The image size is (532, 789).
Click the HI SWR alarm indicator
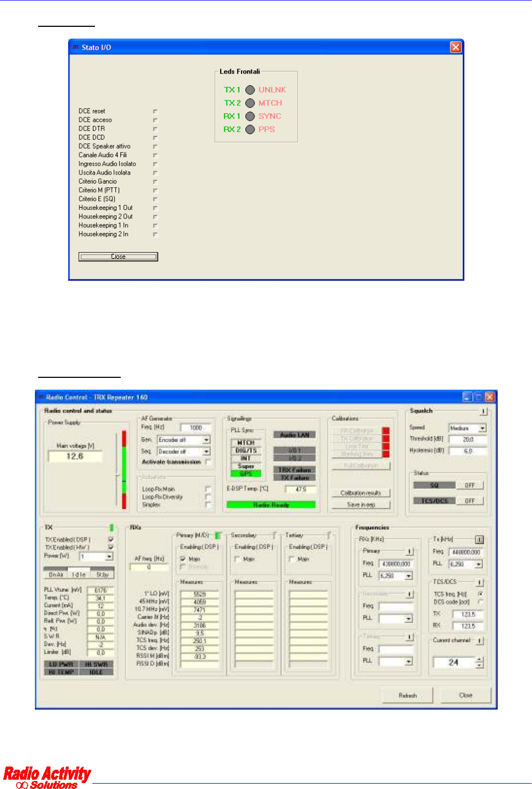pos(96,664)
